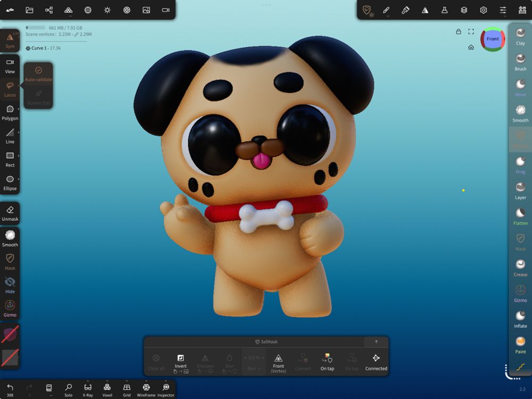The height and width of the screenshot is (399, 532).
Task: Toggle the Grid display
Action: pyautogui.click(x=127, y=389)
